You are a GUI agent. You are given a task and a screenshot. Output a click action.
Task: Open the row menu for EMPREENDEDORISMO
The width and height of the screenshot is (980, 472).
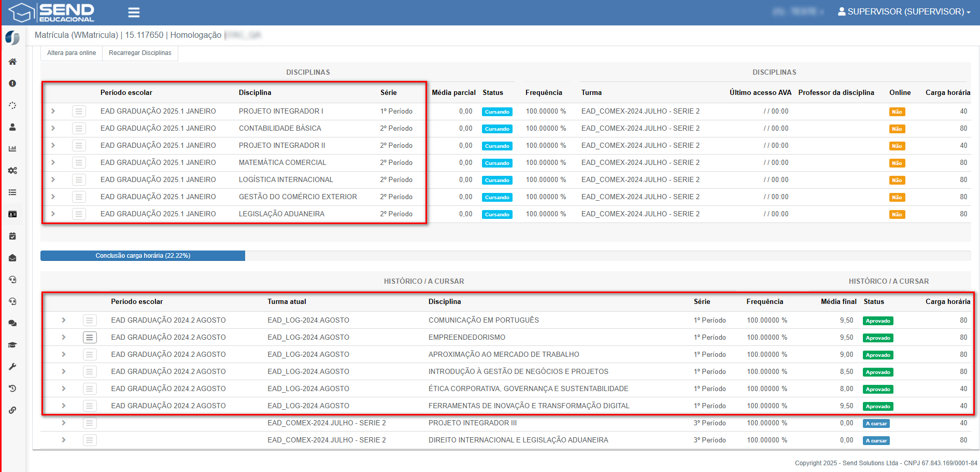(x=90, y=338)
